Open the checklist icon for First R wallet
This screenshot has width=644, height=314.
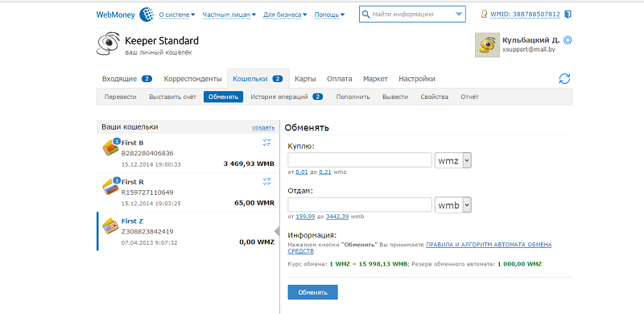267,182
